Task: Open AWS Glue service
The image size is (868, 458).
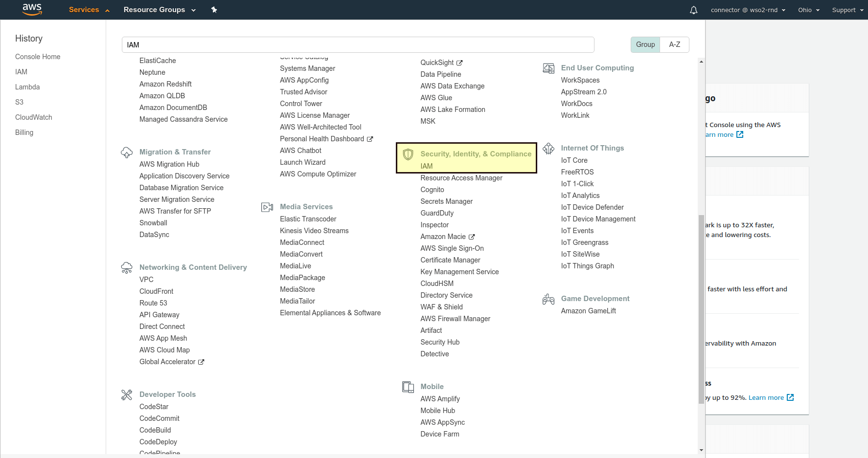Action: (x=436, y=98)
